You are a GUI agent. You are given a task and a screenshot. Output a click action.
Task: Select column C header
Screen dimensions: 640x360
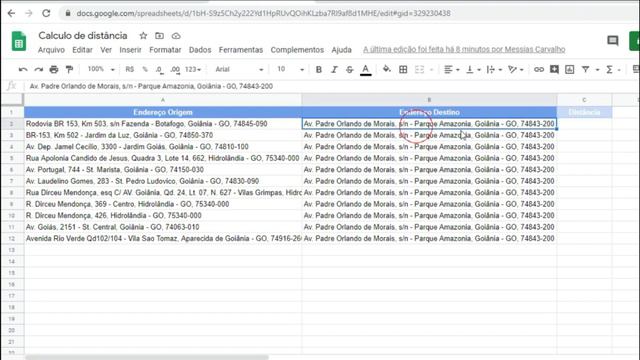[584, 100]
